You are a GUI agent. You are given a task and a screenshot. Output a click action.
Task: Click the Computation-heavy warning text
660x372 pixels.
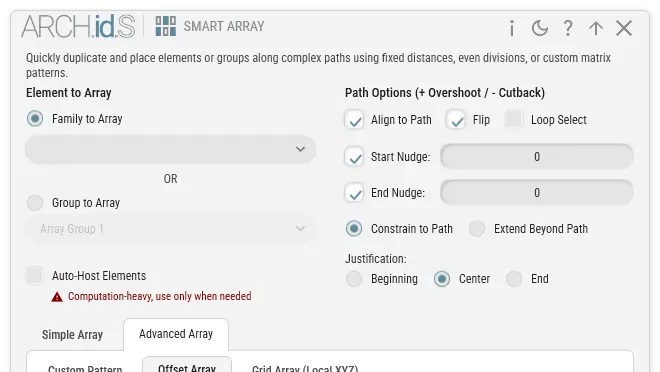click(160, 296)
